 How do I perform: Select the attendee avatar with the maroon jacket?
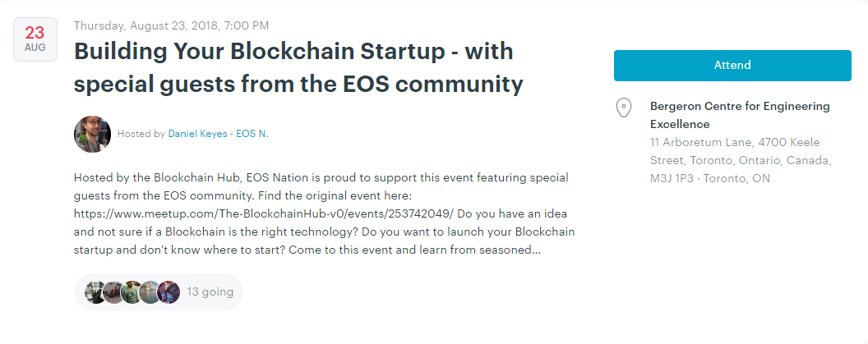169,292
